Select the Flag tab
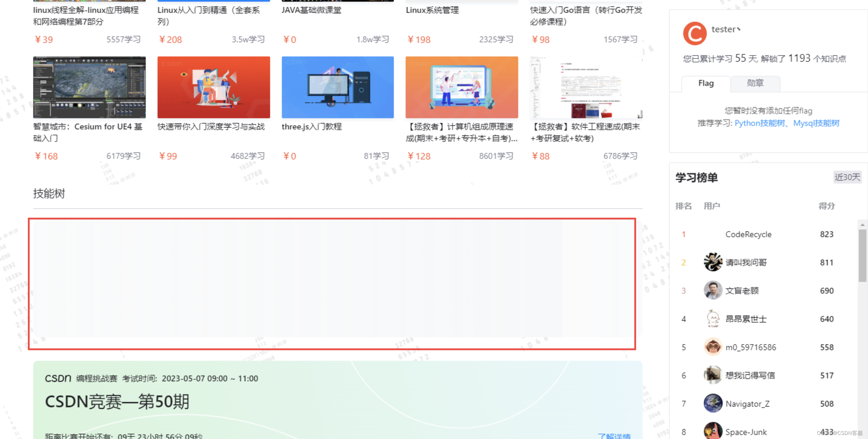This screenshot has width=868, height=439. click(x=706, y=83)
